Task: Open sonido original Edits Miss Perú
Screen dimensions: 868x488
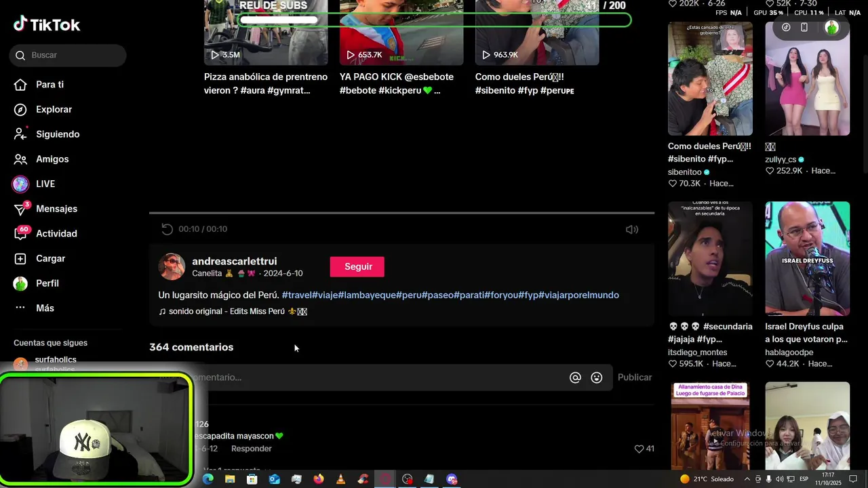Action: pos(233,311)
